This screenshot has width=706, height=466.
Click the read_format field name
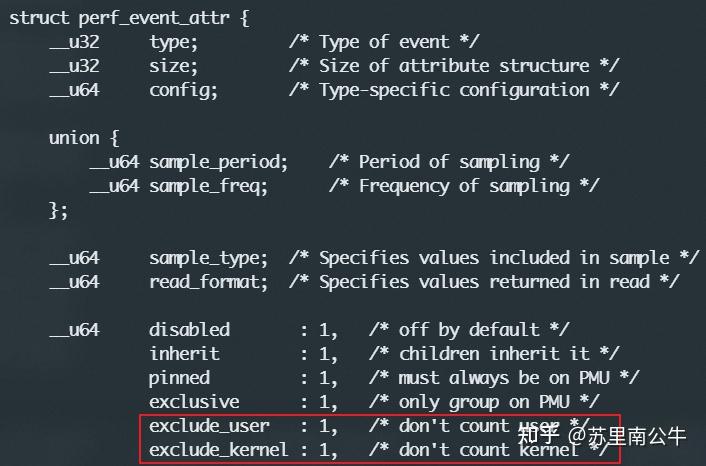[x=209, y=282]
